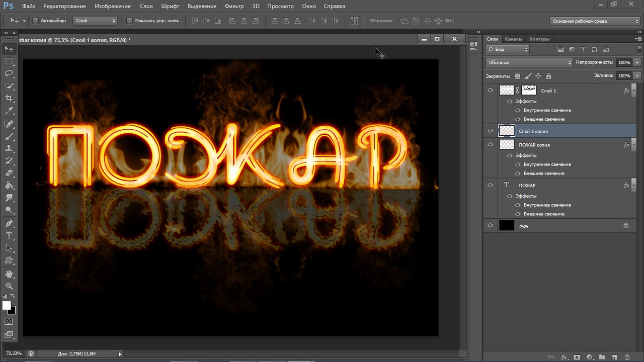Hide the Слой 1 копия layer

491,131
